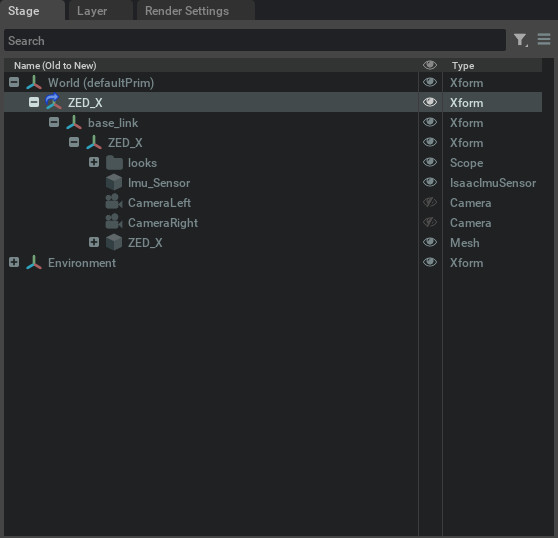This screenshot has height=538, width=558.
Task: Expand the looks scope
Action: click(x=94, y=162)
